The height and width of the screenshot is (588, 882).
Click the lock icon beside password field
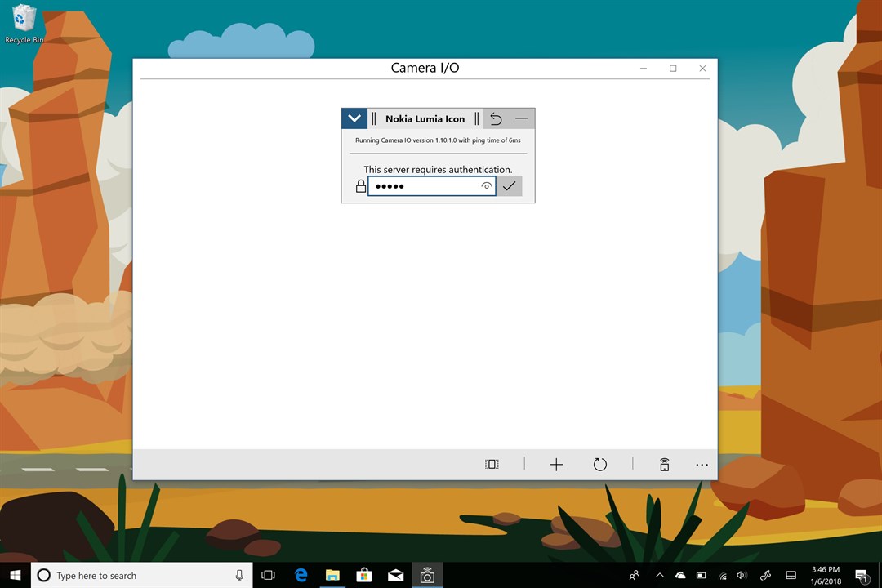[361, 186]
